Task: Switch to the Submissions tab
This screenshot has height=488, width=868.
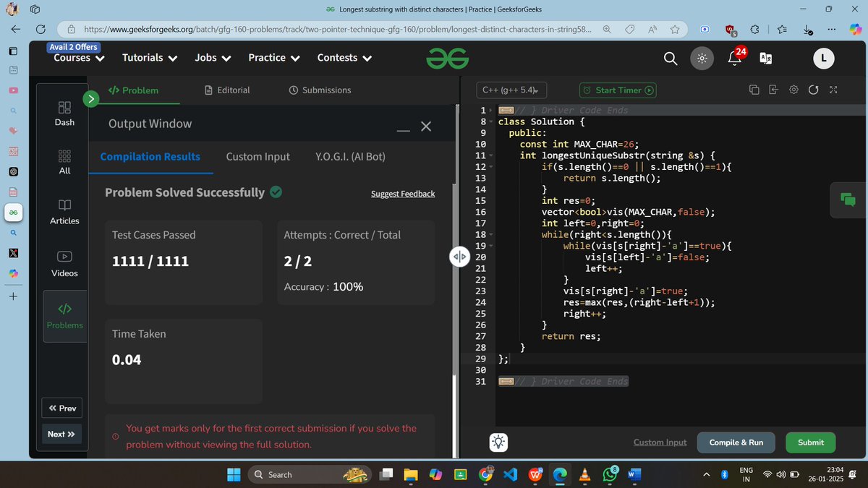Action: coord(320,90)
